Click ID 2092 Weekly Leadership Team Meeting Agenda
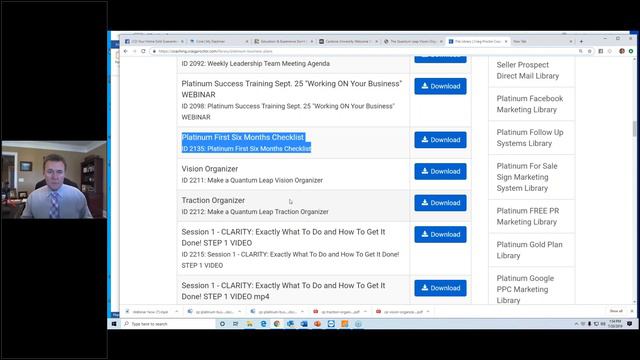The height and width of the screenshot is (360, 640). [256, 64]
